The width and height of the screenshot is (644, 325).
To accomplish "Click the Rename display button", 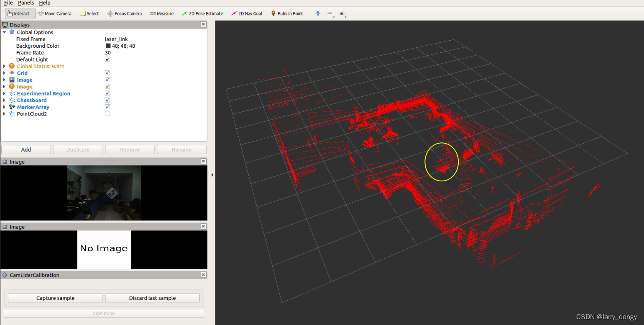I will coord(181,150).
